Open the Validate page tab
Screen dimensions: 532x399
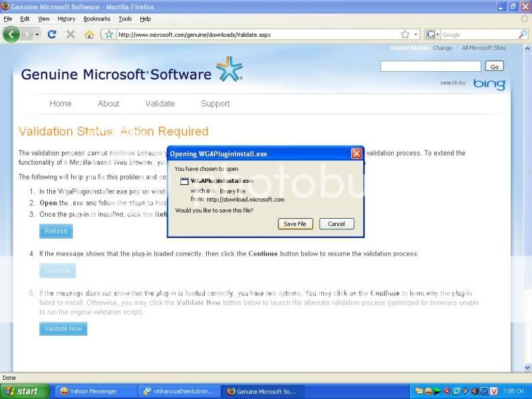coord(160,104)
